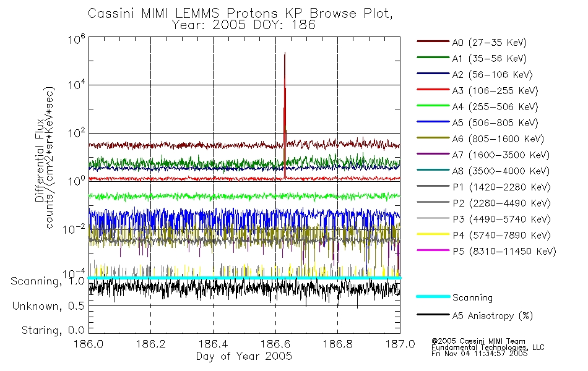The height and width of the screenshot is (371, 588).
Task: Click the Scanning, 1.0 axis label
Action: pos(48,281)
